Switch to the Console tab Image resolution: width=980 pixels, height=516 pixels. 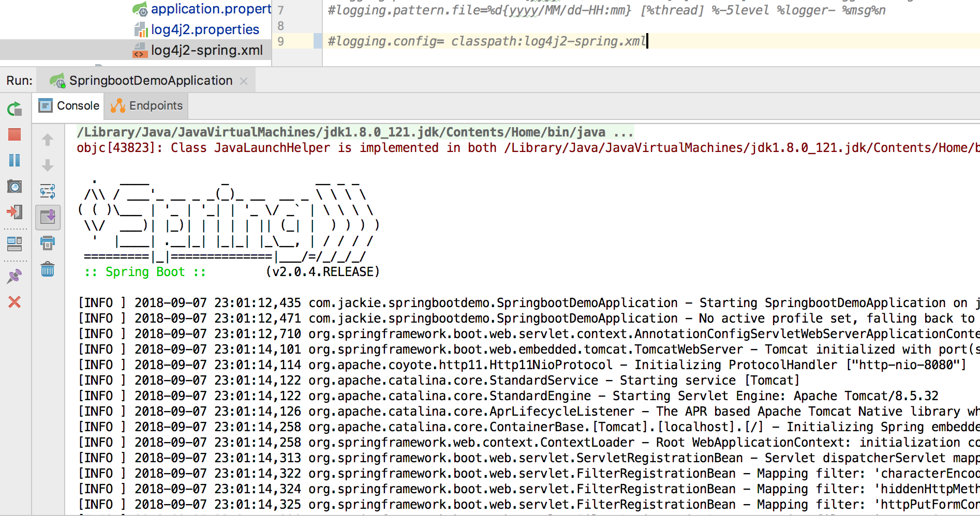(x=69, y=105)
